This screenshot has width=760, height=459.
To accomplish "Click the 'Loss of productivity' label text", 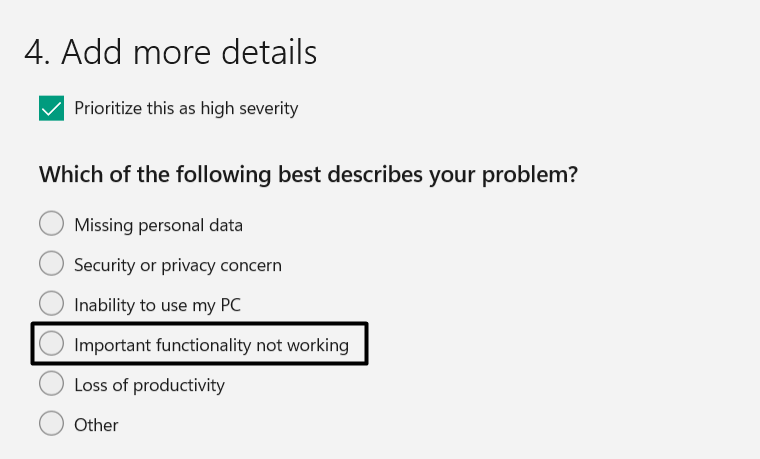I will (x=149, y=385).
